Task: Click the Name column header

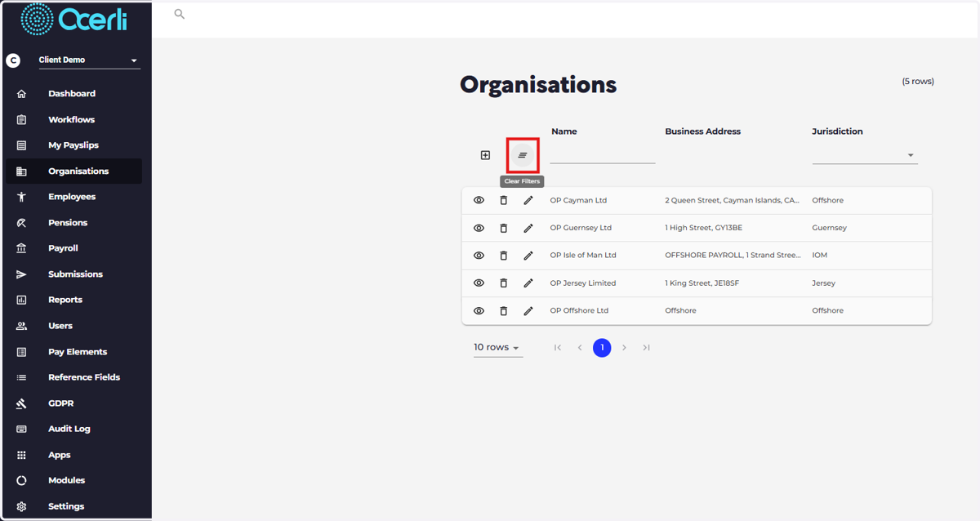Action: tap(564, 131)
